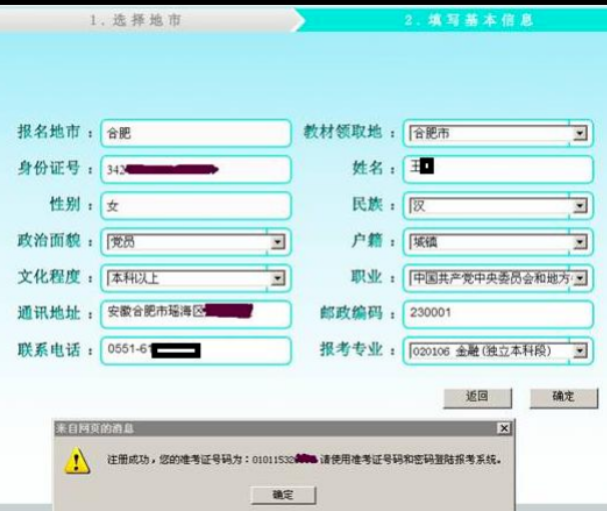The height and width of the screenshot is (511, 607).
Task: Close the 来自网页的消息 dialog
Action: [x=504, y=429]
